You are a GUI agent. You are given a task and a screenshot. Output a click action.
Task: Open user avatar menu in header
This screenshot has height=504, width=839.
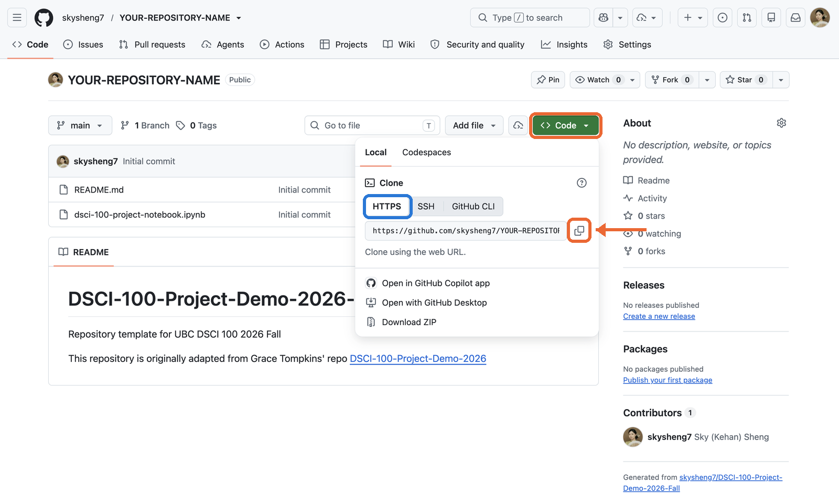click(820, 18)
